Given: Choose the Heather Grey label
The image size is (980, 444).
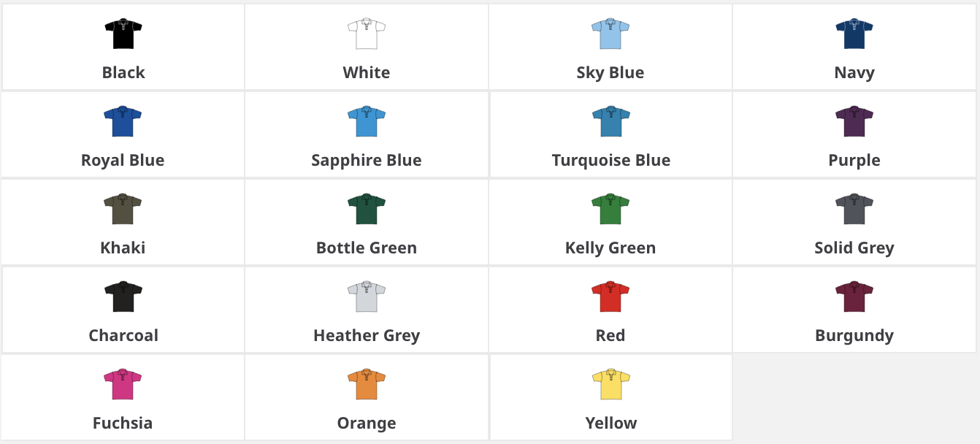Looking at the screenshot, I should (x=366, y=335).
